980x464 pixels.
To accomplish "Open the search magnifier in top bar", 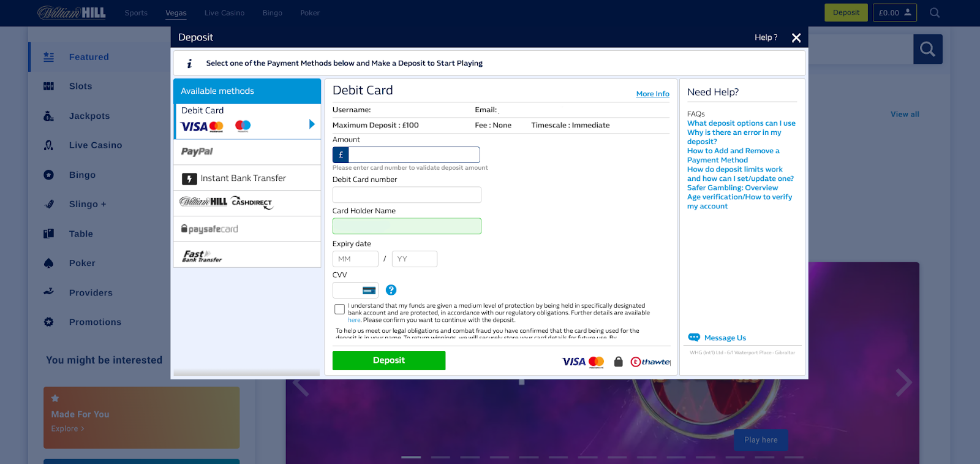I will 935,13.
